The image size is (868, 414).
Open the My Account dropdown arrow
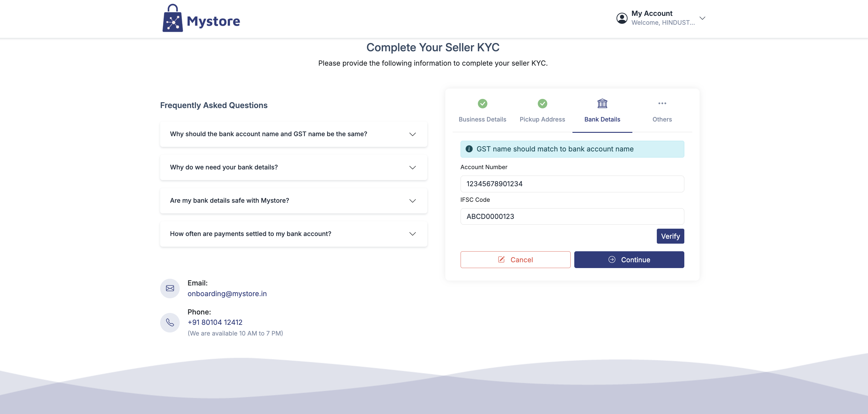[702, 18]
